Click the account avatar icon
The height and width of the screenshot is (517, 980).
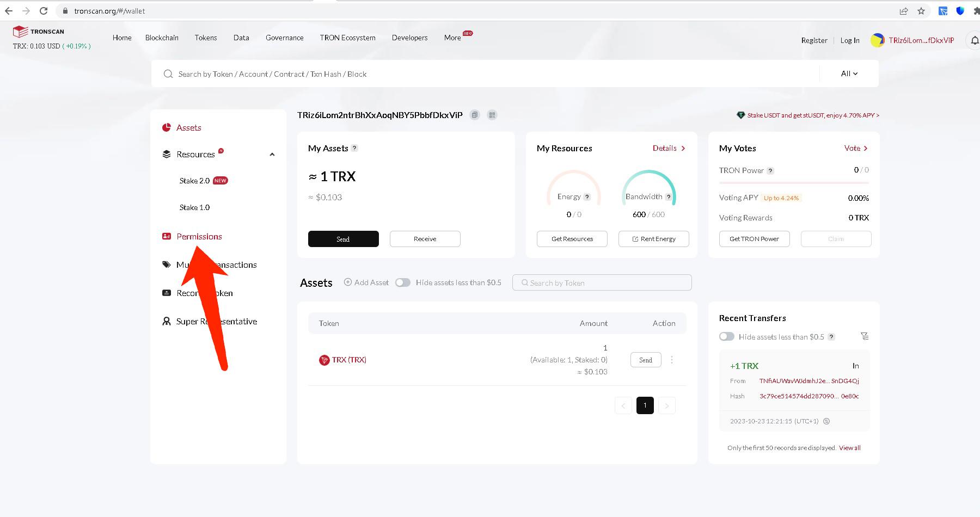click(x=877, y=40)
